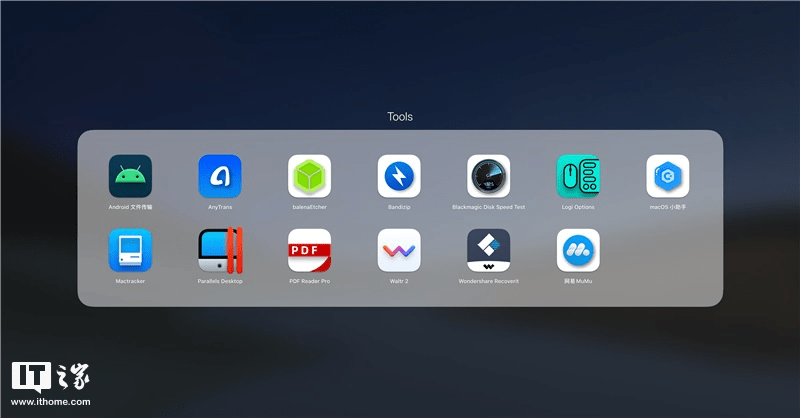Viewport: 800px width, 418px height.
Task: Open Waltr 2 wave icon
Action: tap(399, 250)
